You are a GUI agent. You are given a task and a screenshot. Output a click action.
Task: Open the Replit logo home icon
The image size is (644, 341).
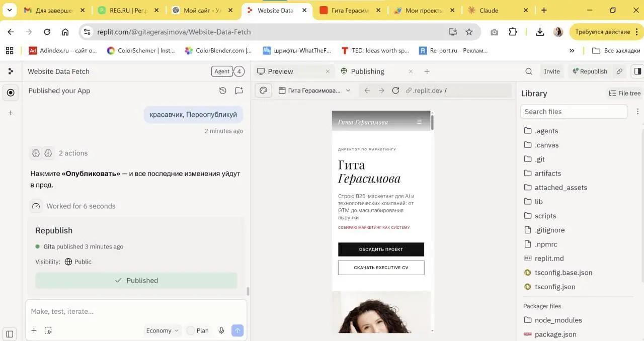11,71
